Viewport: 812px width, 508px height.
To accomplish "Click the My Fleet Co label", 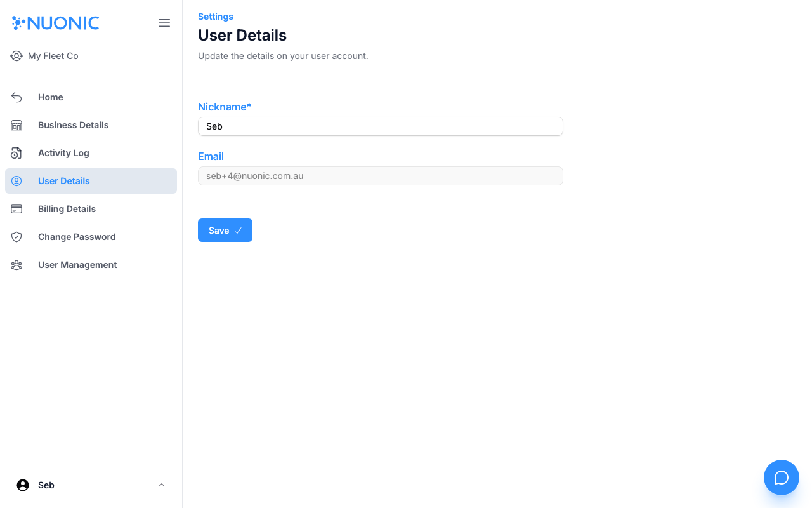I will click(x=53, y=56).
